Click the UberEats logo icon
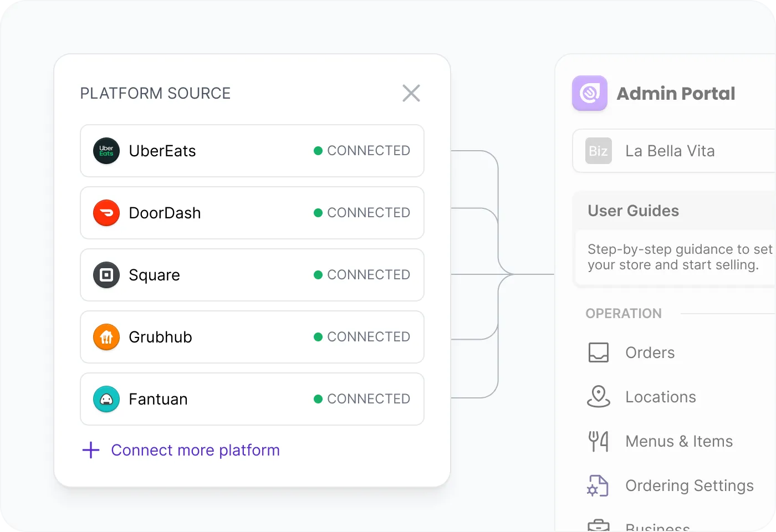Screen dimensions: 776x532 pyautogui.click(x=106, y=151)
